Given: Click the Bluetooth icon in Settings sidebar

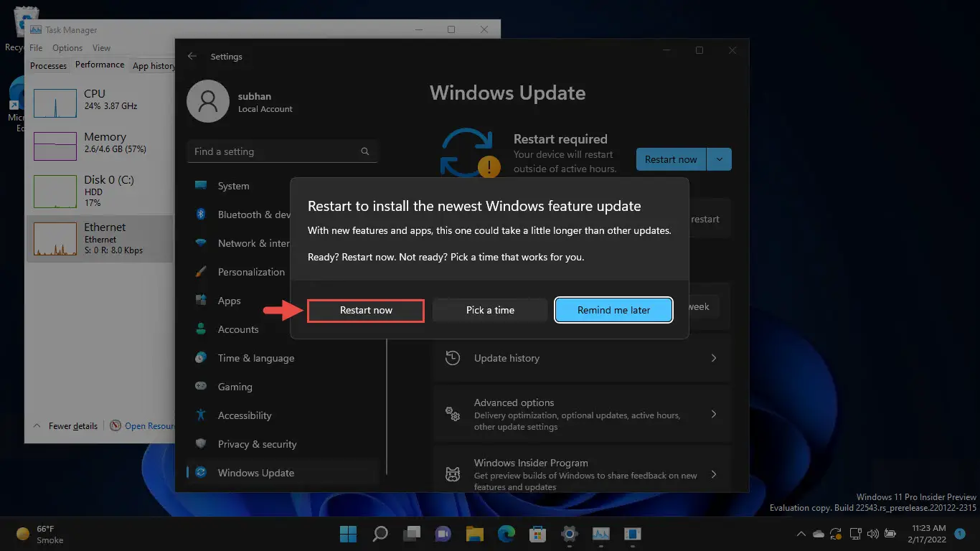Looking at the screenshot, I should click(202, 215).
